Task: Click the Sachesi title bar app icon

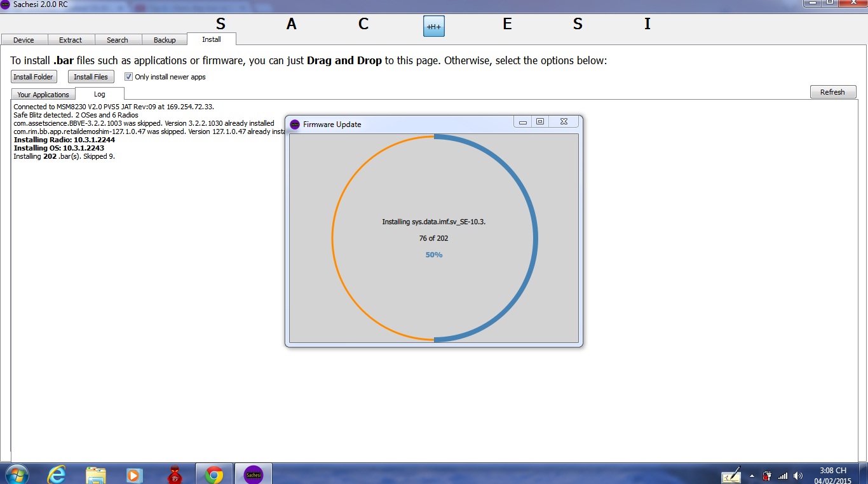Action: coord(5,4)
